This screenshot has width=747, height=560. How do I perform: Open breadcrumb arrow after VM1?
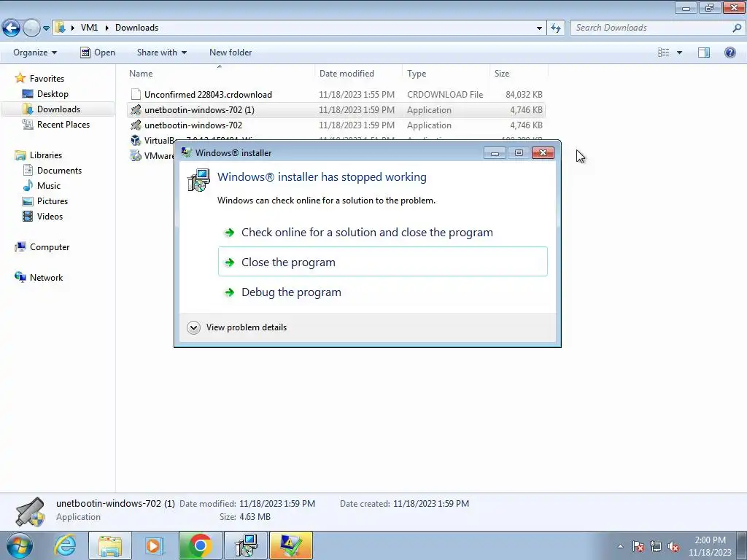click(x=107, y=28)
